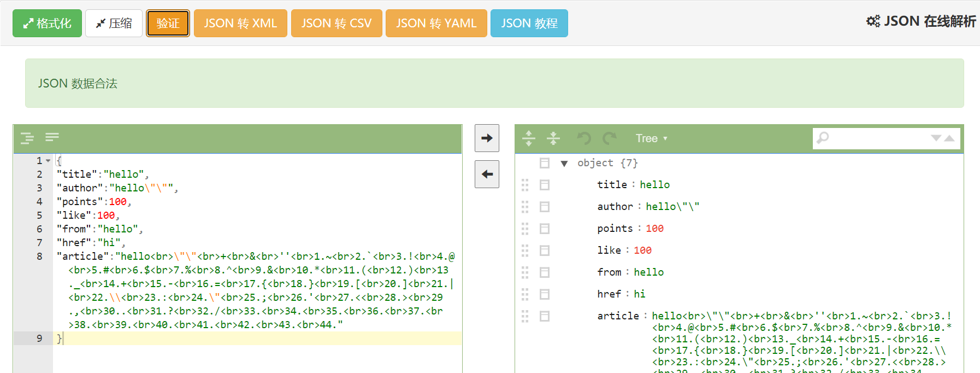Grab drag handle of from row
Image resolution: width=980 pixels, height=373 pixels.
tap(525, 272)
